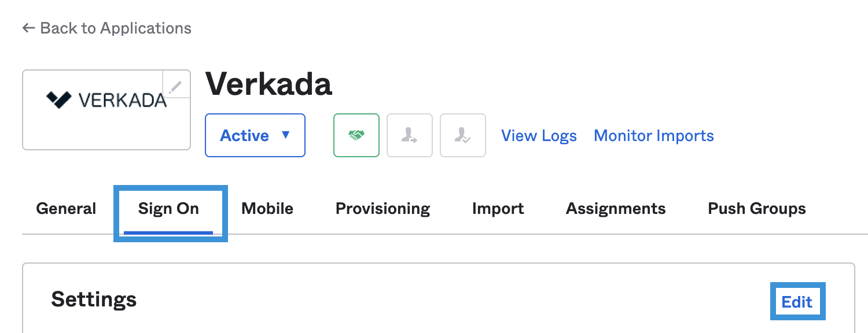Switch to the Import tab

tap(498, 209)
